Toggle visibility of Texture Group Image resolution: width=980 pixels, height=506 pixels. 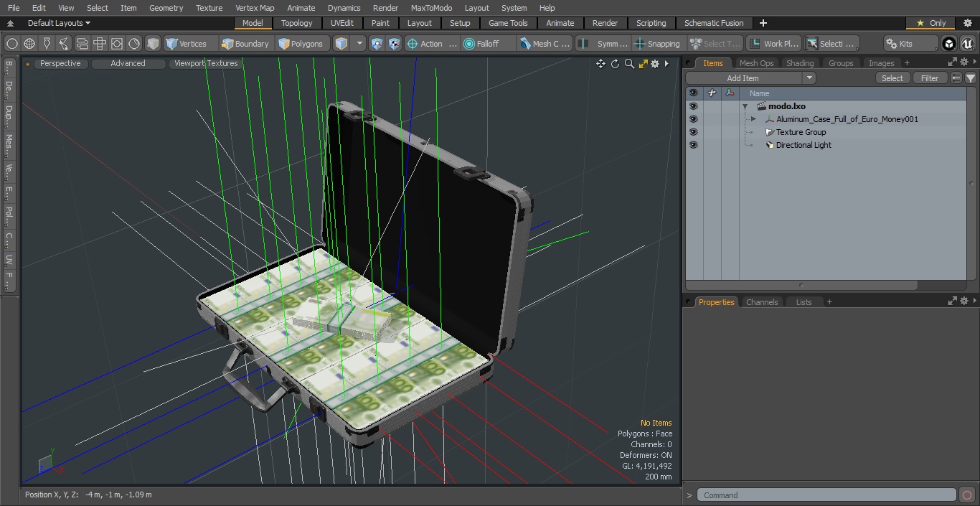(x=693, y=132)
